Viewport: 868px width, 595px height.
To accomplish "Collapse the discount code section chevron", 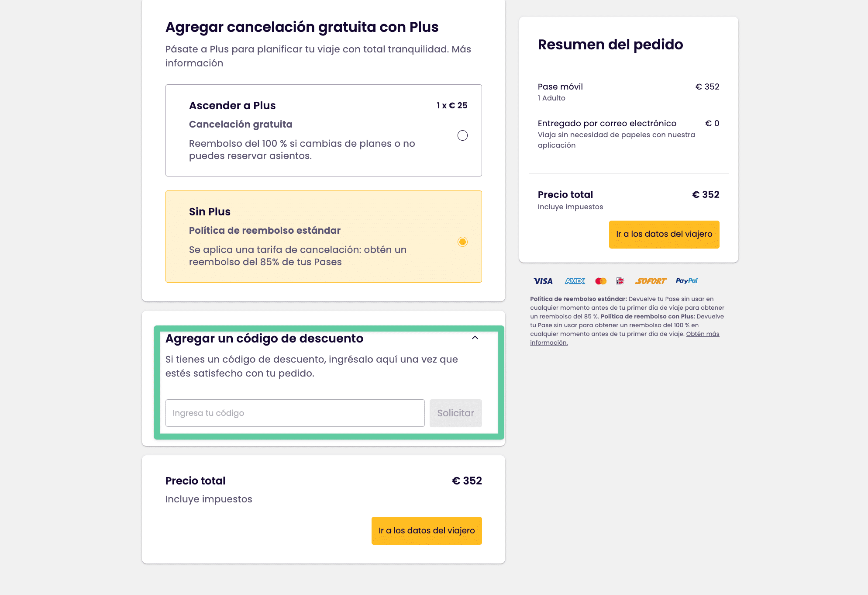I will click(475, 338).
